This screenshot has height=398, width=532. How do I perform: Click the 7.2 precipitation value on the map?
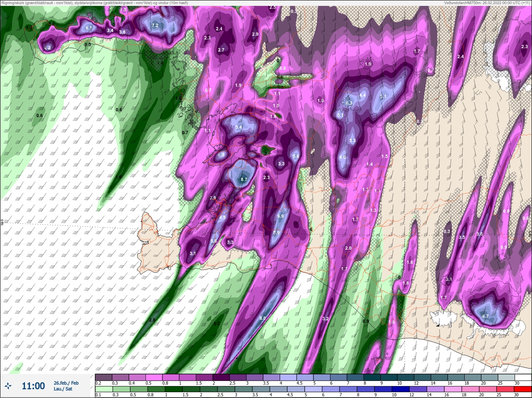pyautogui.click(x=155, y=25)
